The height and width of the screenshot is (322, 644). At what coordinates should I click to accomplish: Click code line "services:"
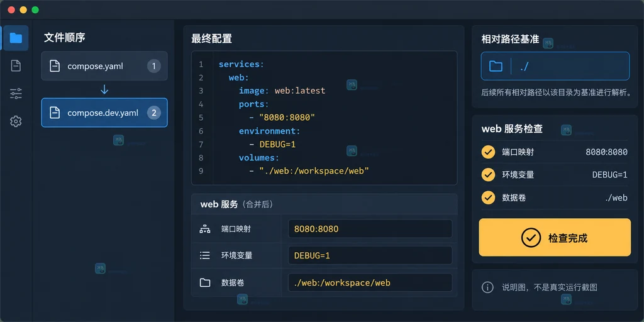pos(241,65)
